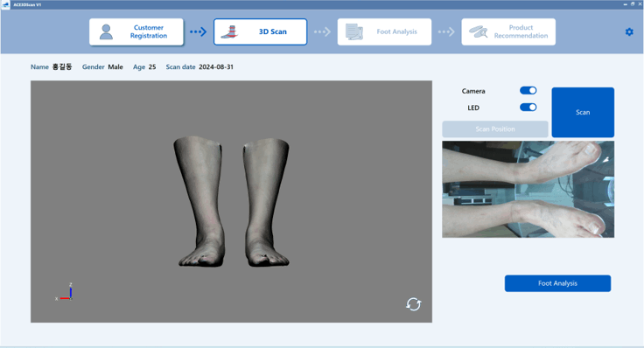Click the Scan Position button
This screenshot has width=644, height=348.
point(495,129)
